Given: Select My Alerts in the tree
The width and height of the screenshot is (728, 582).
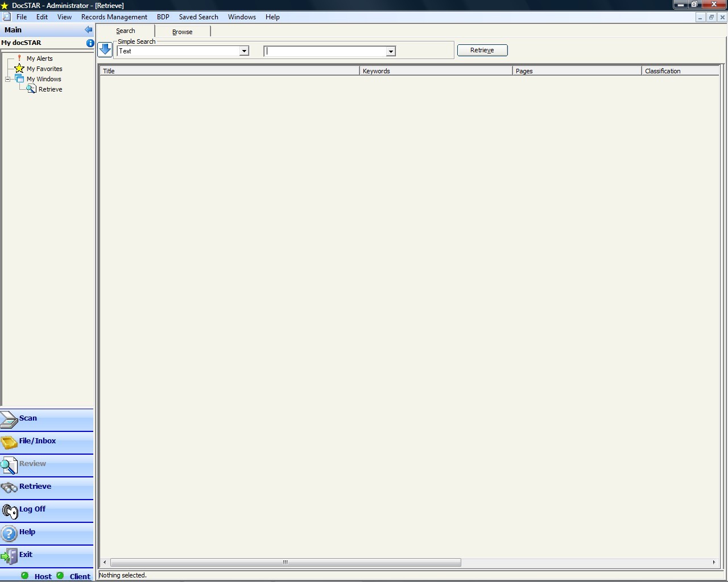Looking at the screenshot, I should click(x=40, y=59).
